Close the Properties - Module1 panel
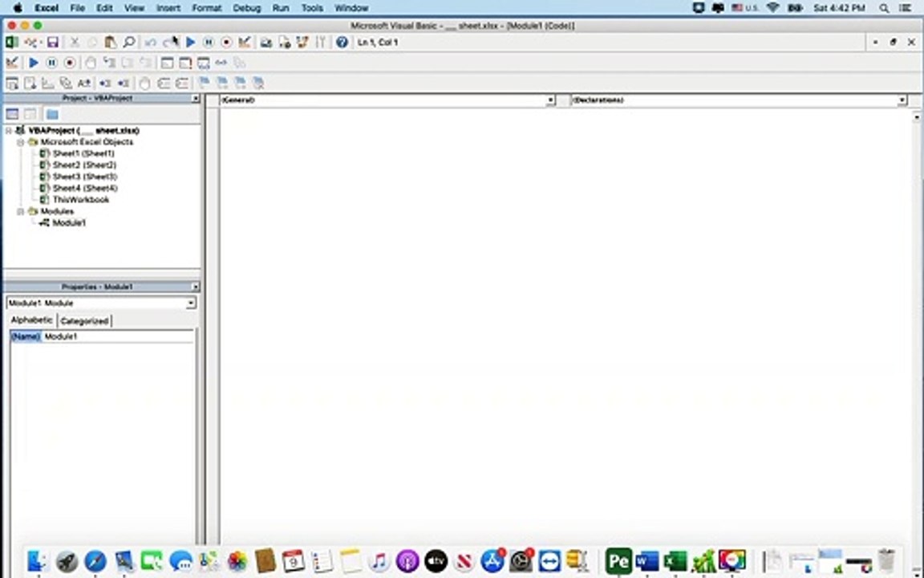The height and width of the screenshot is (578, 924). pos(196,287)
